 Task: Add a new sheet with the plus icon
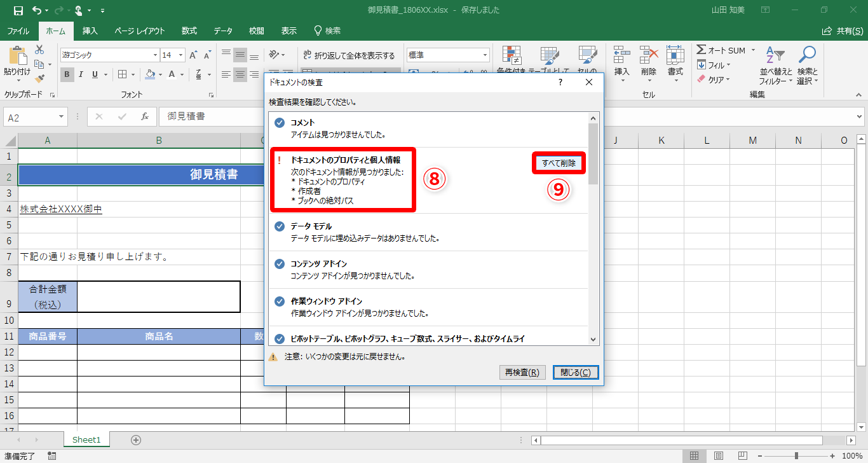[x=135, y=439]
